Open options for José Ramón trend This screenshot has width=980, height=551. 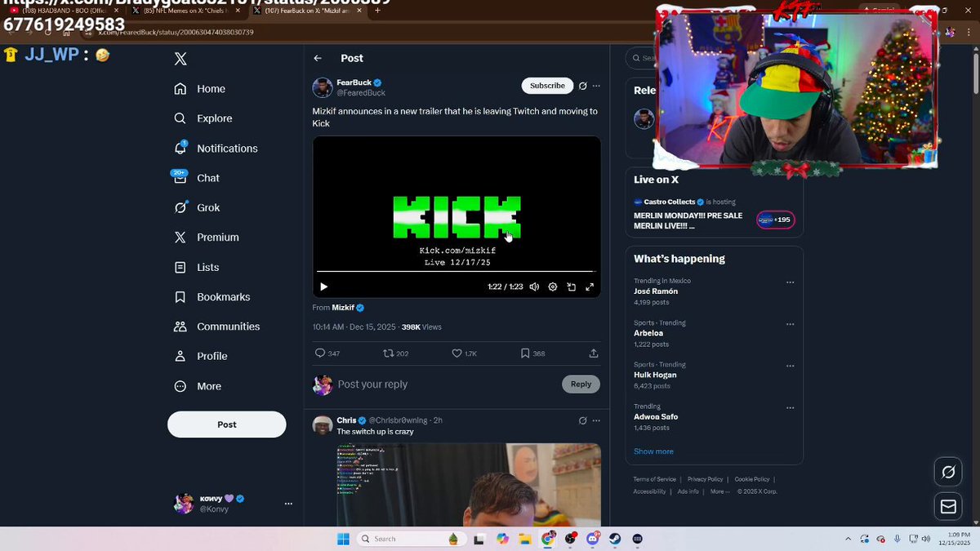[x=790, y=282]
